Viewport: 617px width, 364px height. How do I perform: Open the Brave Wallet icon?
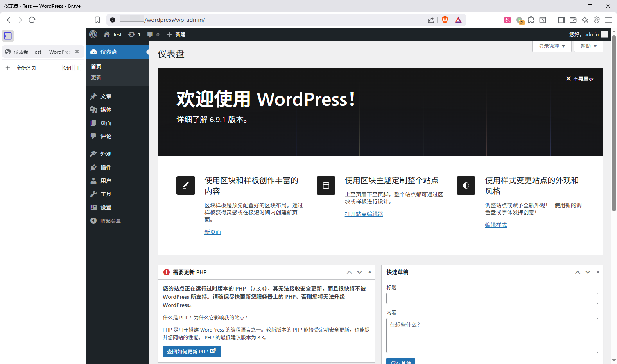coord(573,20)
